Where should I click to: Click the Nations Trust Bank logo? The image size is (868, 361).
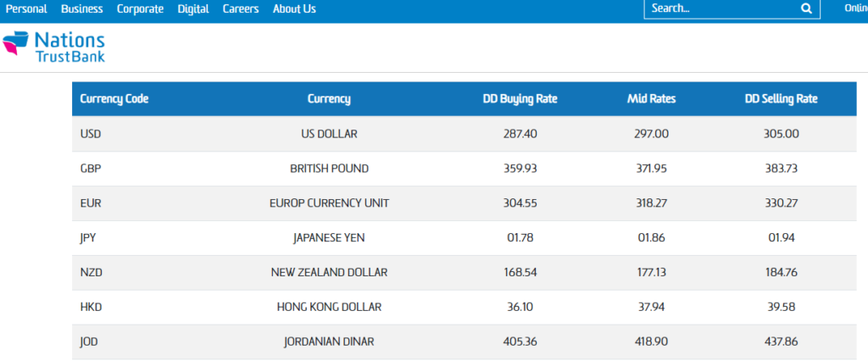(x=54, y=47)
